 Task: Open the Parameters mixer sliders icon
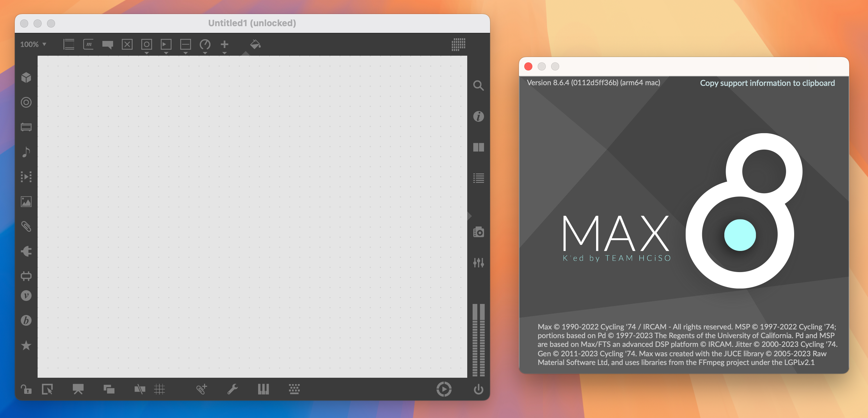(479, 263)
